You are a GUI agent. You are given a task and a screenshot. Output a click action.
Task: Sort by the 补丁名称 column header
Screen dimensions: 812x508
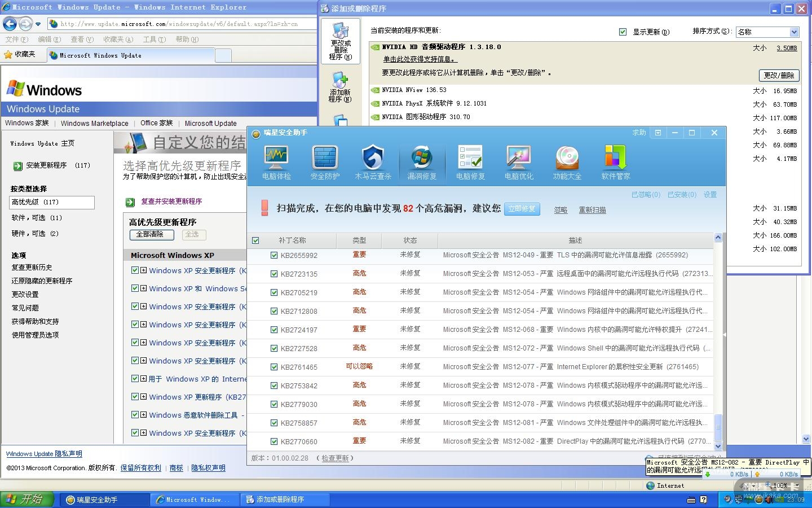click(293, 240)
